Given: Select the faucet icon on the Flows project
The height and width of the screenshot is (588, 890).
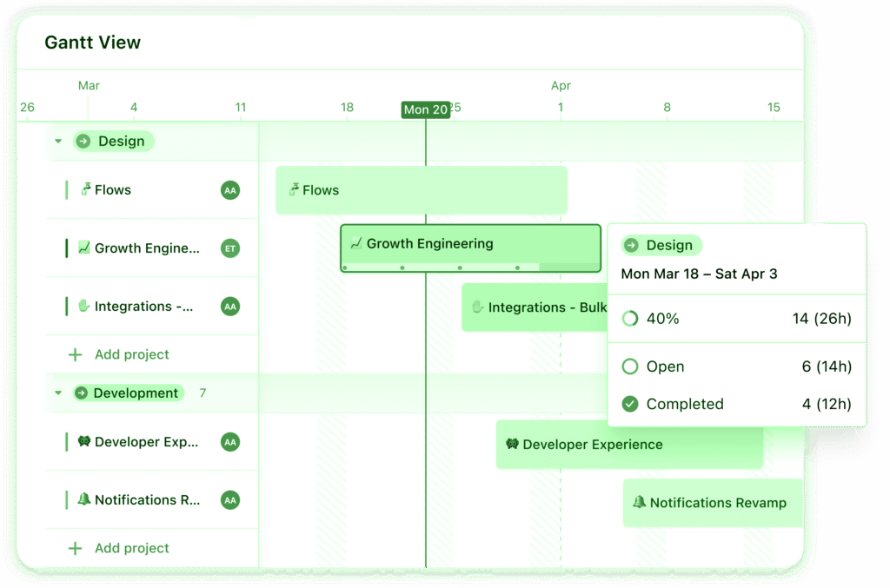Looking at the screenshot, I should tap(85, 189).
